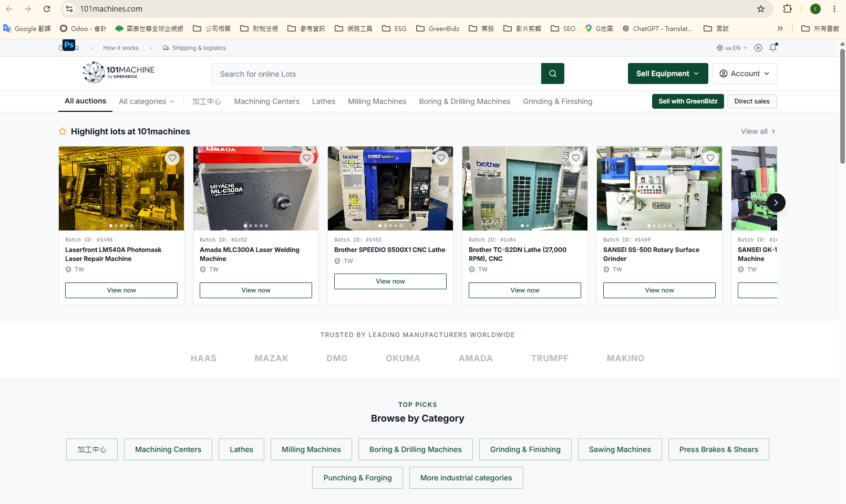Reload the 101machines.com page
Screen dimensions: 846x504
(47, 9)
